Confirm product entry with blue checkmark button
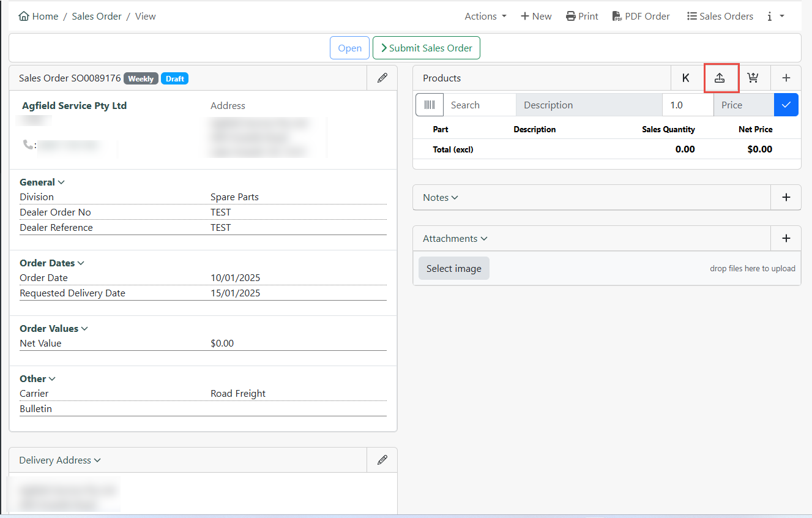This screenshot has height=518, width=812. click(786, 105)
